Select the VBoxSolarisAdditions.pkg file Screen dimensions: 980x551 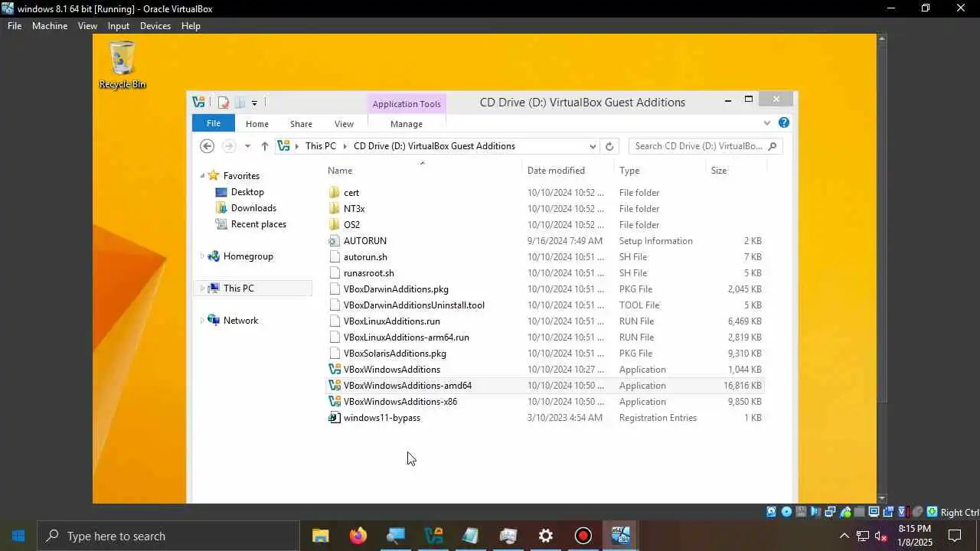pyautogui.click(x=394, y=354)
